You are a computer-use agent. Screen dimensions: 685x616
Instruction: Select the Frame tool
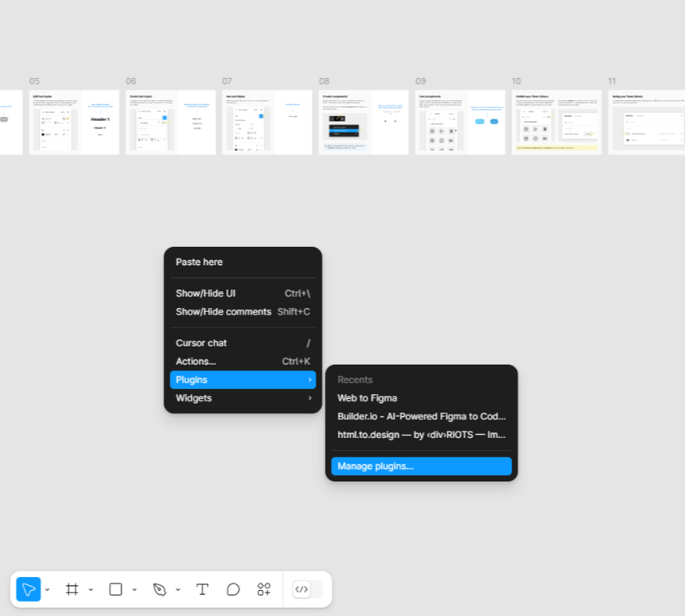point(72,589)
